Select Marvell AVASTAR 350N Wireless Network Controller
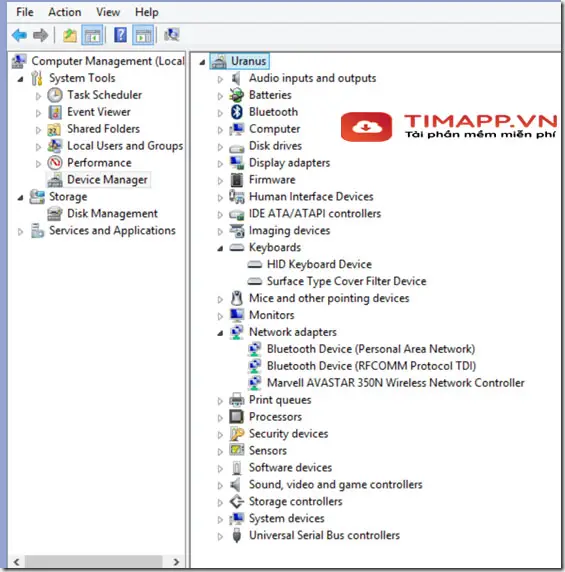 tap(395, 383)
